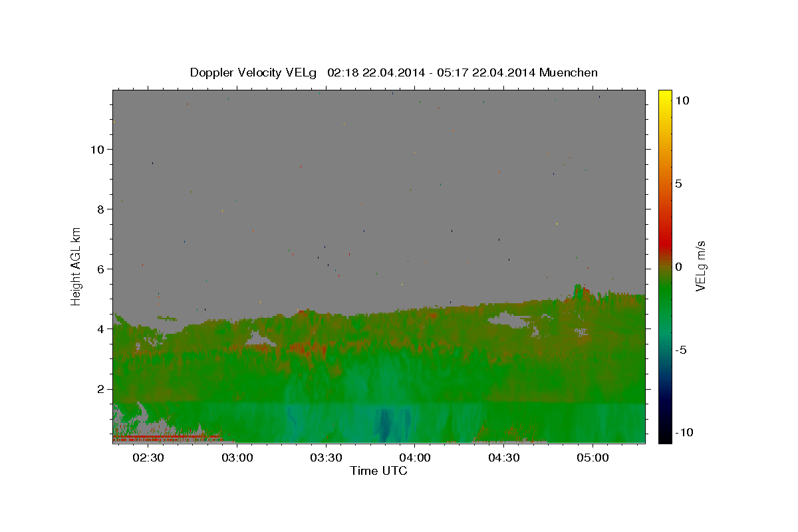Click the 04:00 time tick label
The image size is (798, 532).
414,458
